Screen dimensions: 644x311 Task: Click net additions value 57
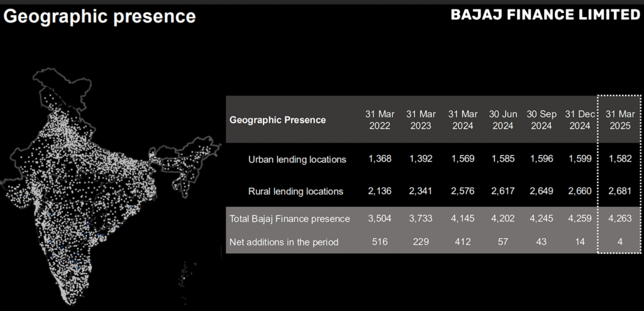point(502,242)
